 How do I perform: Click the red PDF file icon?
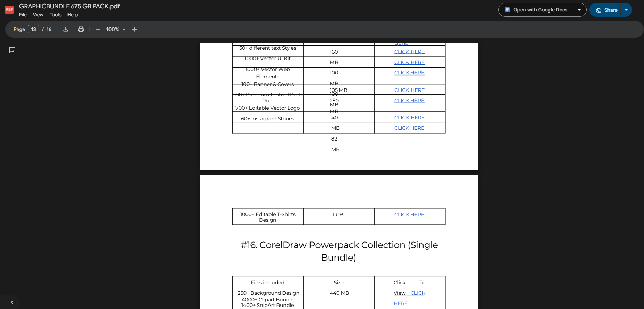click(9, 10)
